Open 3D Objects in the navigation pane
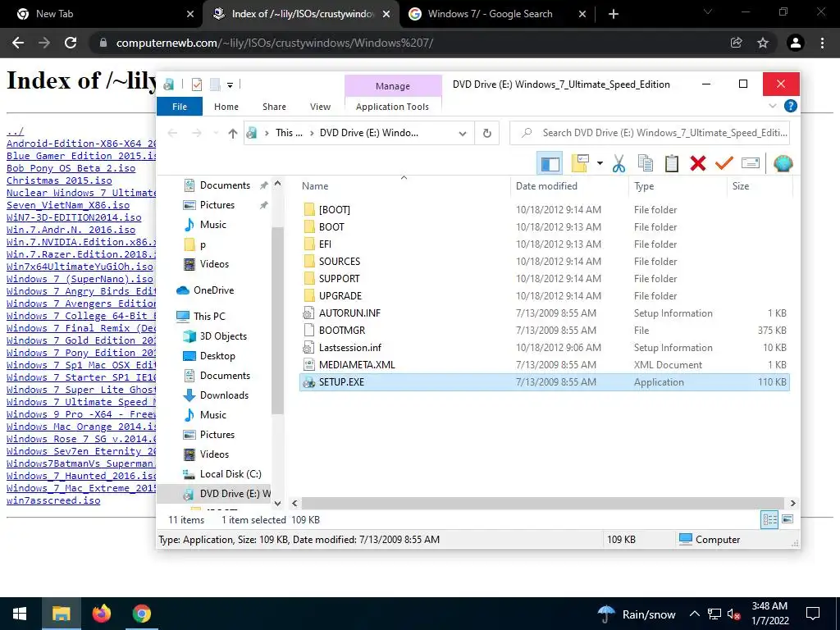The height and width of the screenshot is (630, 840). coord(223,336)
